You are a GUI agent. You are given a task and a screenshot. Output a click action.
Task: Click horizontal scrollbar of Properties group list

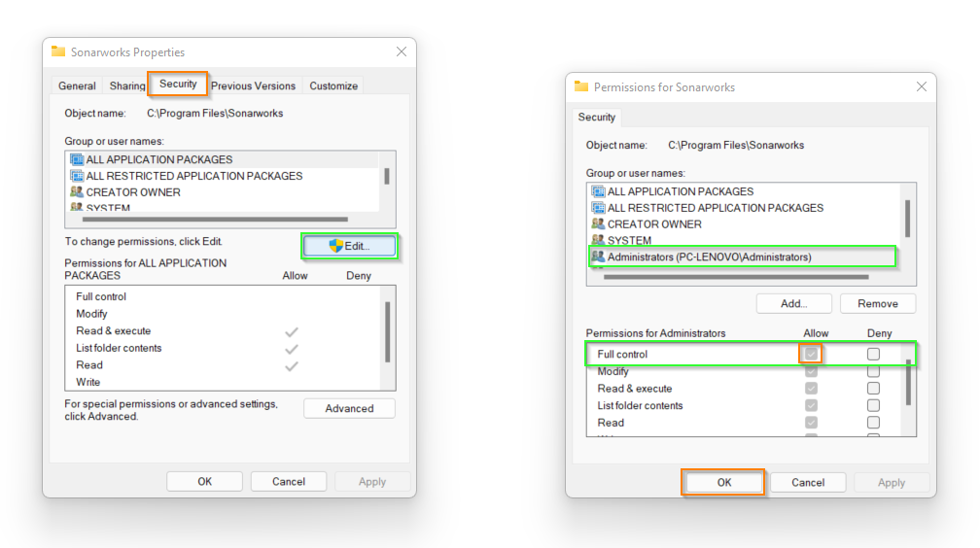point(215,220)
